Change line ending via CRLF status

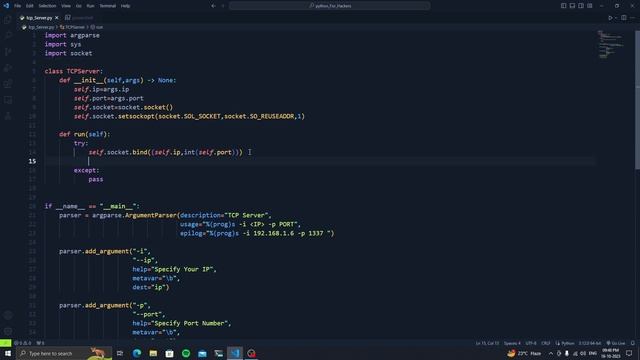coord(546,343)
